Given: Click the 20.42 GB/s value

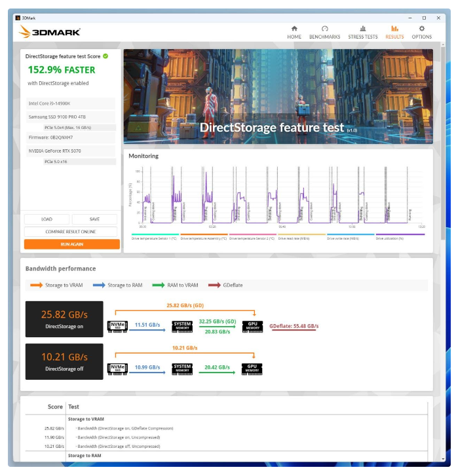Looking at the screenshot, I should click(217, 367).
